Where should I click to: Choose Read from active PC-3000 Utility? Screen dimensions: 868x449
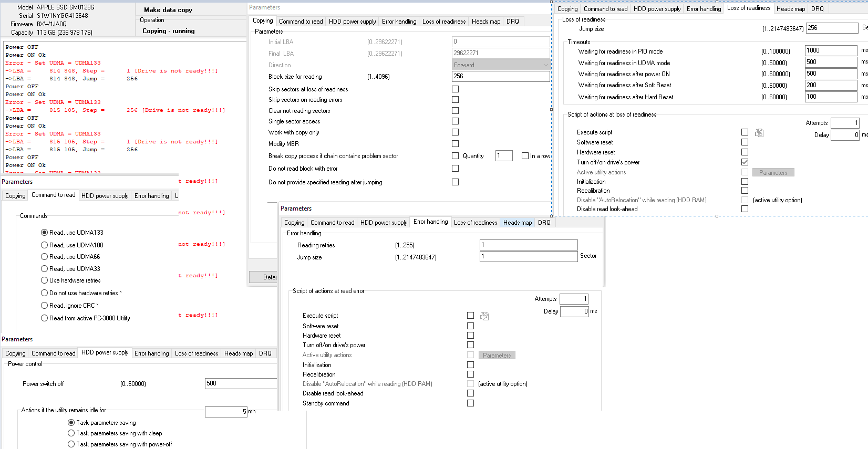coord(45,318)
